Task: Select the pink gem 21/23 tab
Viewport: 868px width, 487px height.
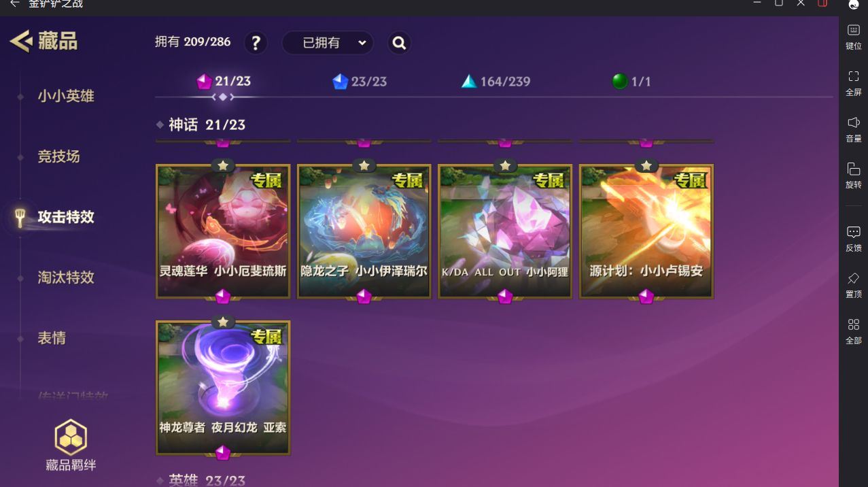Action: [224, 82]
